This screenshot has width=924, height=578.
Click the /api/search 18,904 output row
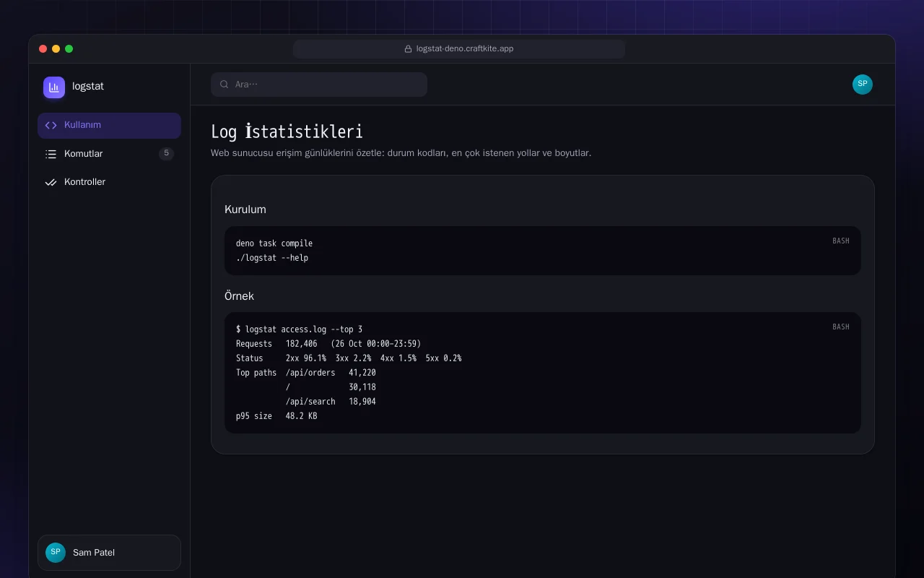(331, 402)
